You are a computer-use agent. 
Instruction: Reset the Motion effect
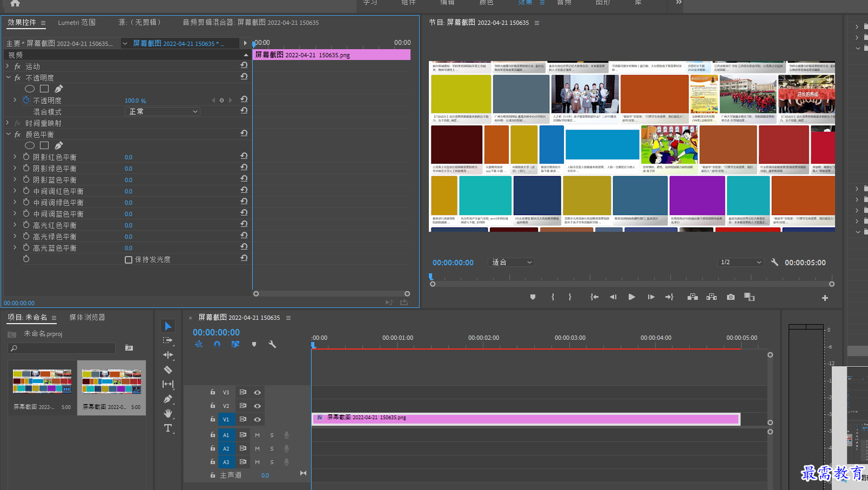(x=244, y=65)
